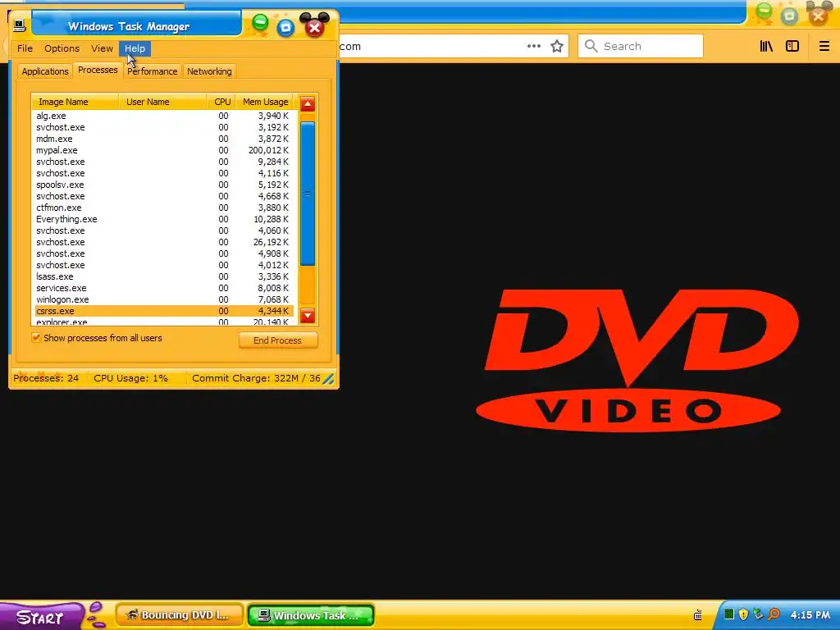Switch to the Applications tab
Image resolution: width=840 pixels, height=630 pixels.
45,71
